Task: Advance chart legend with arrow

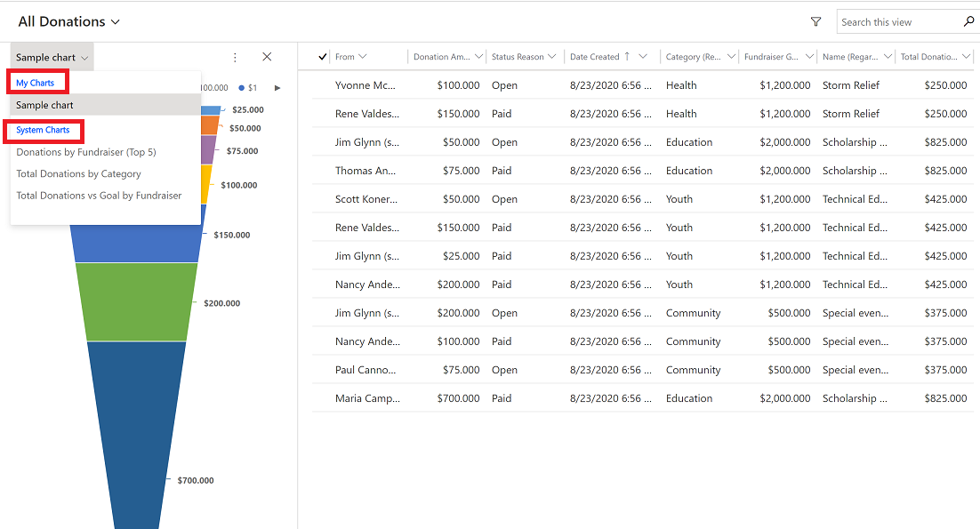Action: click(277, 88)
